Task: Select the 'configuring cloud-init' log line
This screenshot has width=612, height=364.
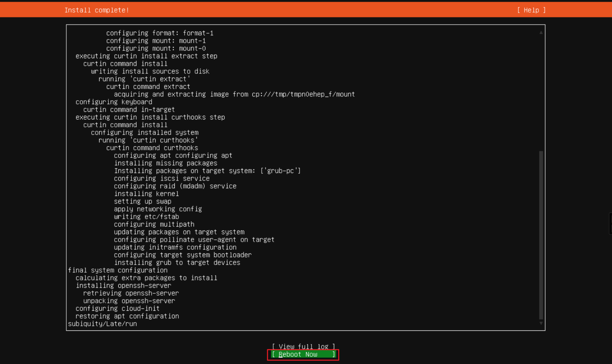Action: [x=117, y=308]
